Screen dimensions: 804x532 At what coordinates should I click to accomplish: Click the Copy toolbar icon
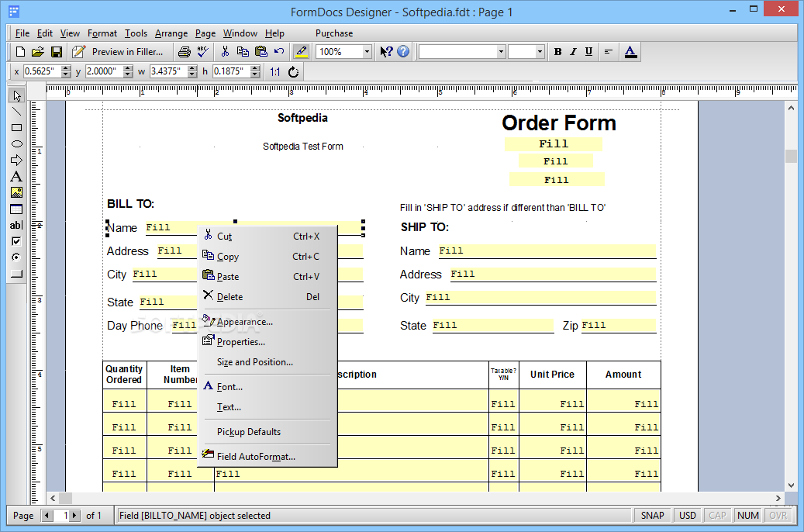pos(243,52)
